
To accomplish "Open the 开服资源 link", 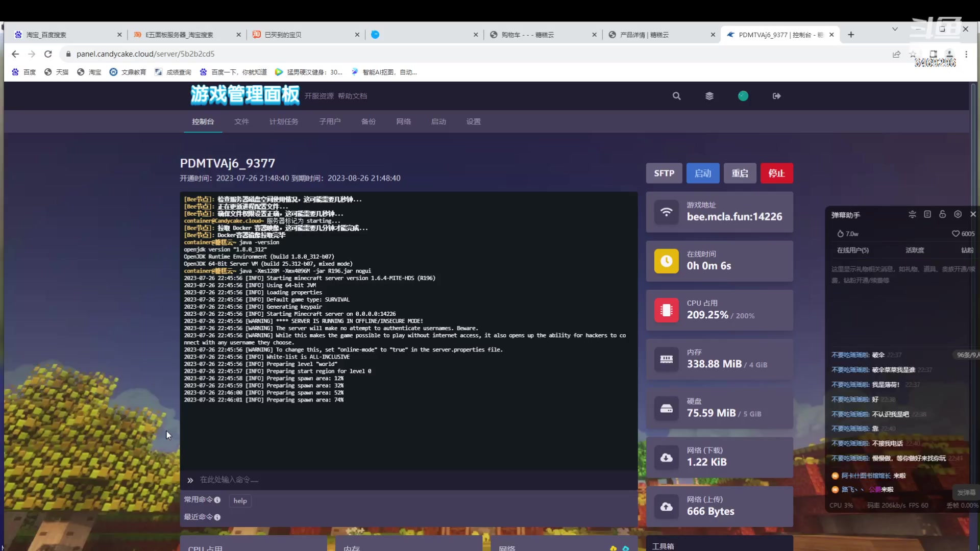I will click(319, 96).
